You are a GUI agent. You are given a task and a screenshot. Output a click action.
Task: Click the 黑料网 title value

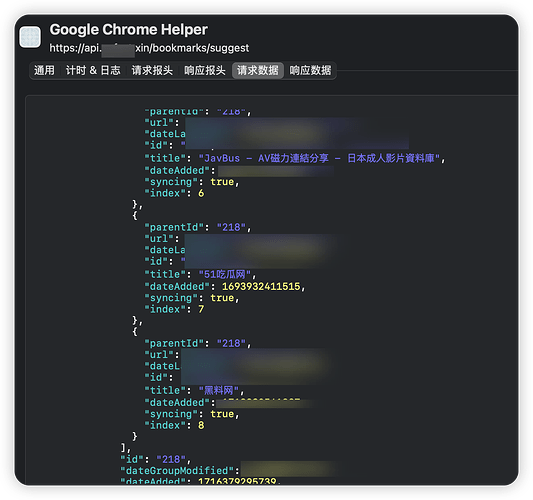[x=219, y=390]
